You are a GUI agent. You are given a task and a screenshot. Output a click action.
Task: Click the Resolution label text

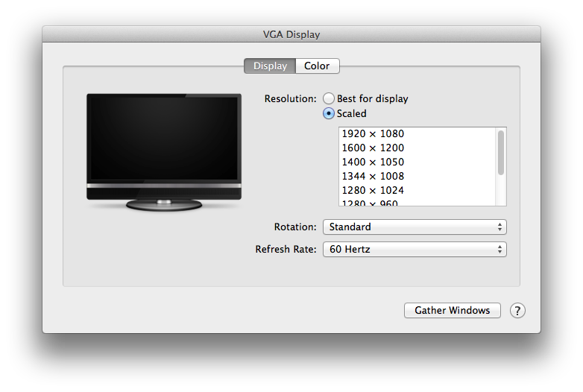pyautogui.click(x=291, y=98)
